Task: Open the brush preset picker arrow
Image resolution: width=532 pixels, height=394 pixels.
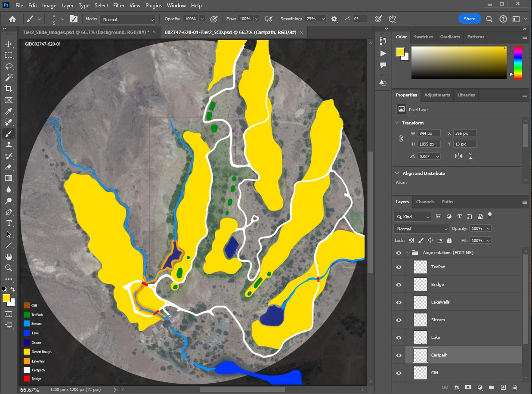Action: (x=63, y=19)
